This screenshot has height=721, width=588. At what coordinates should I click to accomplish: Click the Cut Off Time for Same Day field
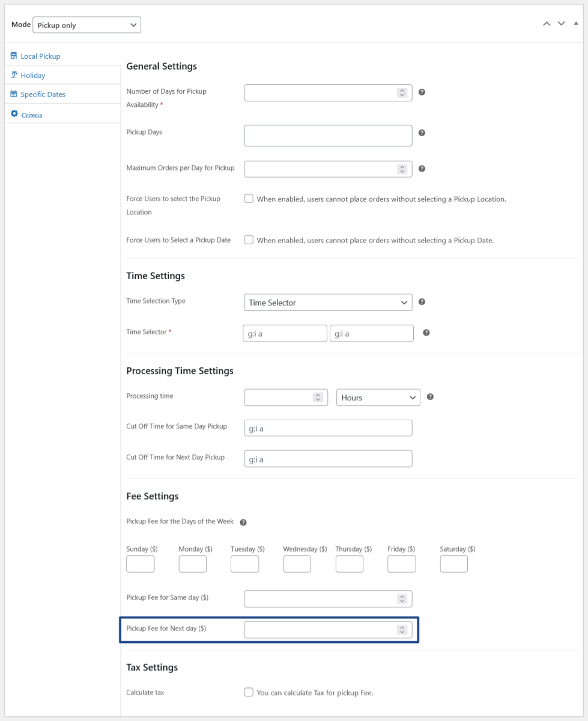pyautogui.click(x=328, y=428)
